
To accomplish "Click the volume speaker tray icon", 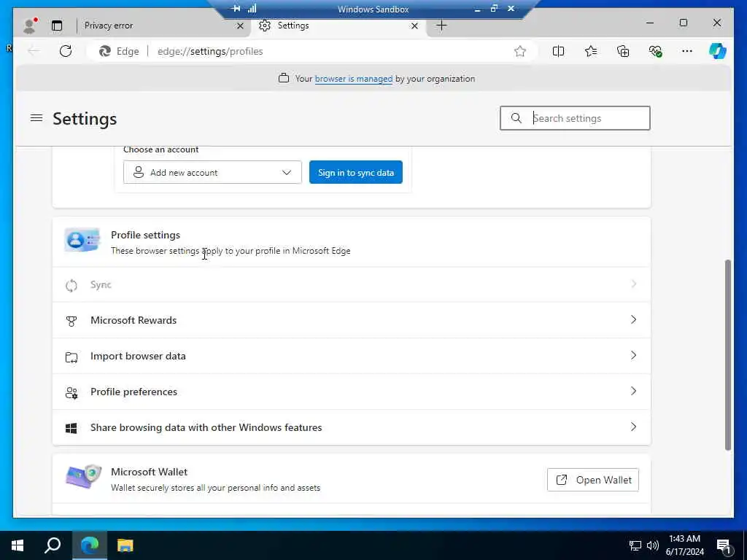I will (x=653, y=545).
